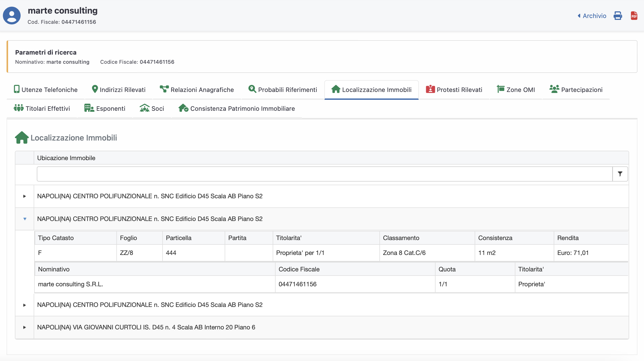
Task: Click the print icon in header
Action: tap(618, 16)
